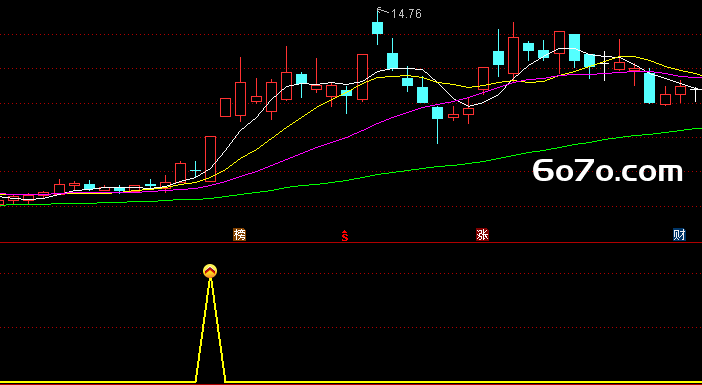Image resolution: width=702 pixels, height=385 pixels.
Task: Click the cyan candle below the 14.76 label
Action: point(377,28)
